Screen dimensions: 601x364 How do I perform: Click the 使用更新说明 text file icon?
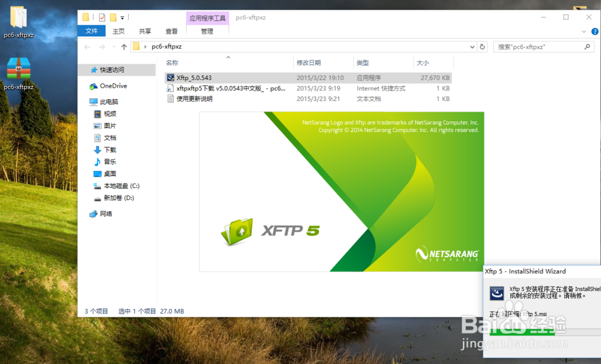[171, 99]
